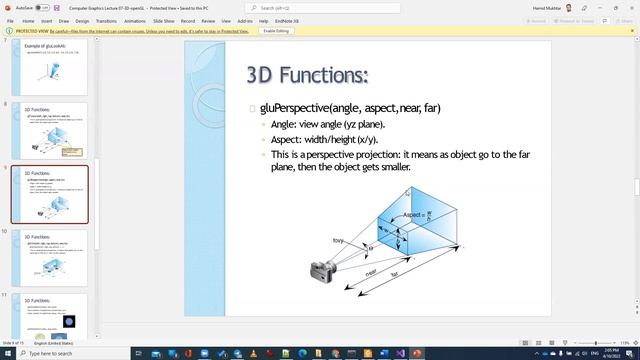The image size is (640, 360).
Task: Open the File menu
Action: (x=10, y=21)
